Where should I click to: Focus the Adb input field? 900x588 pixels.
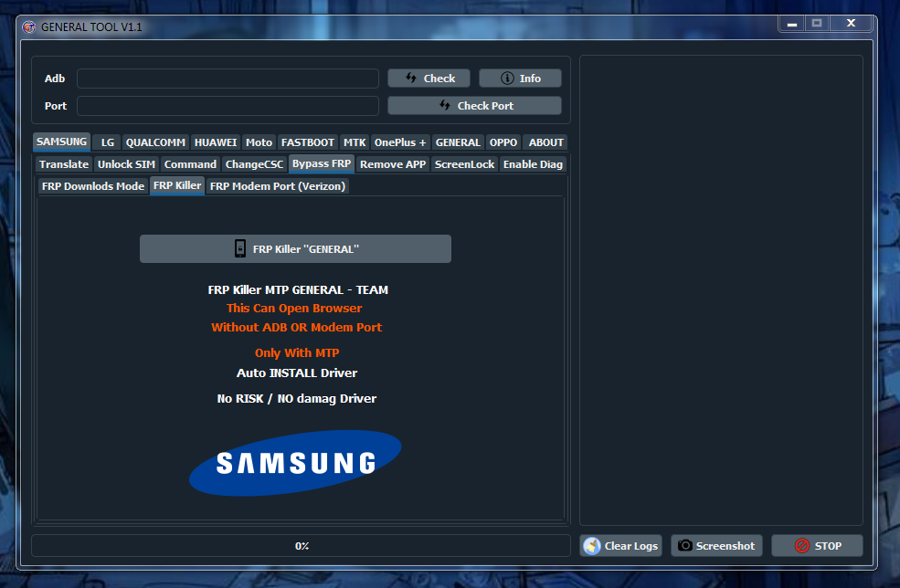pyautogui.click(x=228, y=78)
